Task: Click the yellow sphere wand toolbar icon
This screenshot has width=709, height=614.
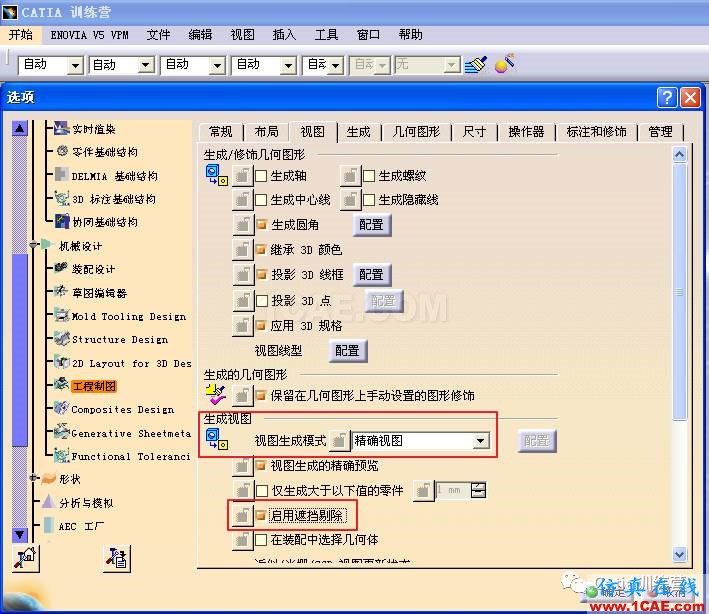Action: point(505,63)
